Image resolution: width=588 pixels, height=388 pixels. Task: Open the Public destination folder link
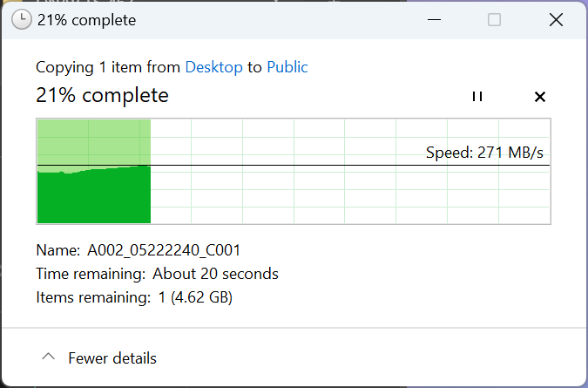pos(287,67)
